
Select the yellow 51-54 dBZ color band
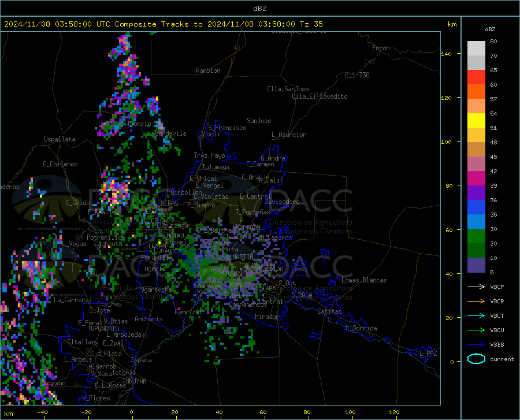(476, 121)
